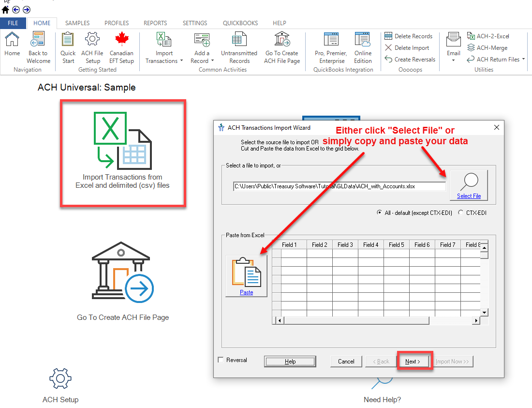Open QuickBooks Online Edition integration

coord(363,47)
